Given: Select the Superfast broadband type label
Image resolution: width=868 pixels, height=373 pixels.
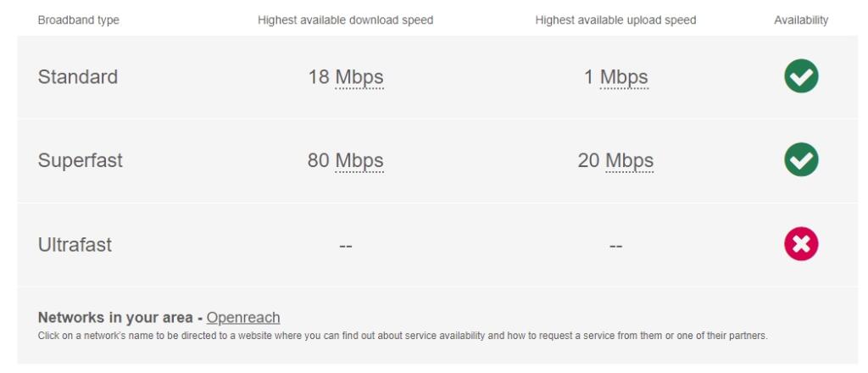Looking at the screenshot, I should pos(81,160).
